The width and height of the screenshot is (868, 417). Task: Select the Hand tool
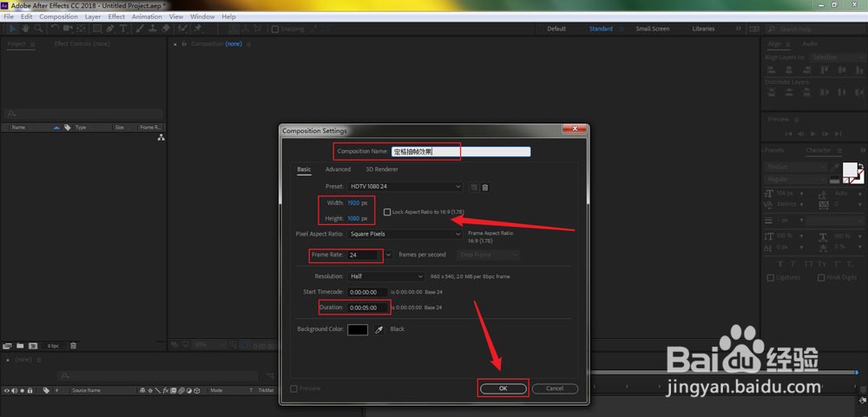pos(25,29)
